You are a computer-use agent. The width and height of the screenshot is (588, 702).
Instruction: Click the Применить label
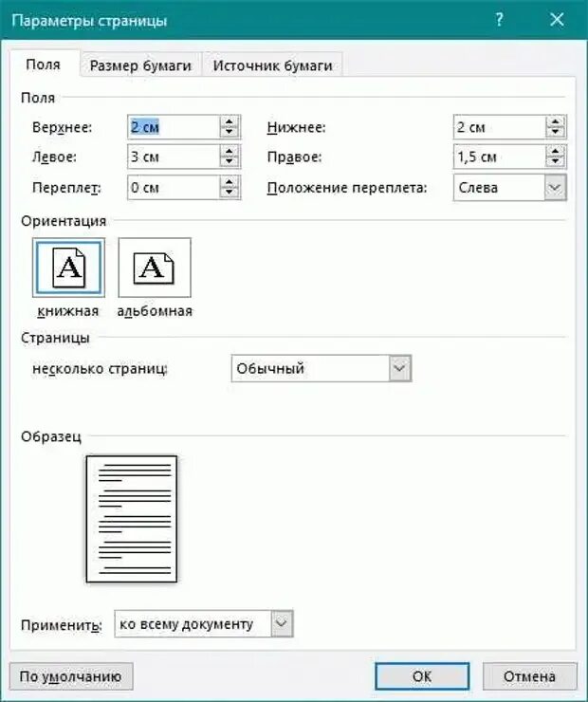(62, 625)
